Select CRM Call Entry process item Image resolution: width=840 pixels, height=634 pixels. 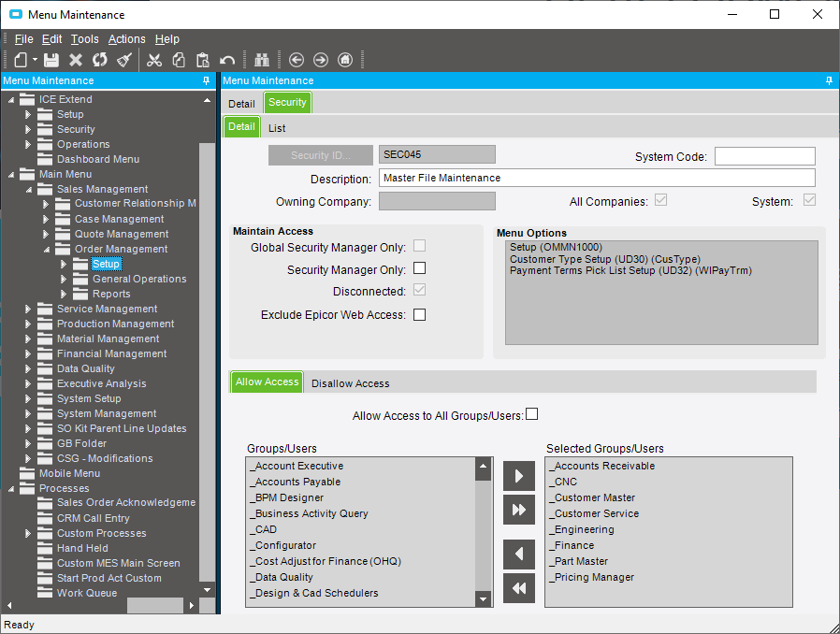(94, 518)
